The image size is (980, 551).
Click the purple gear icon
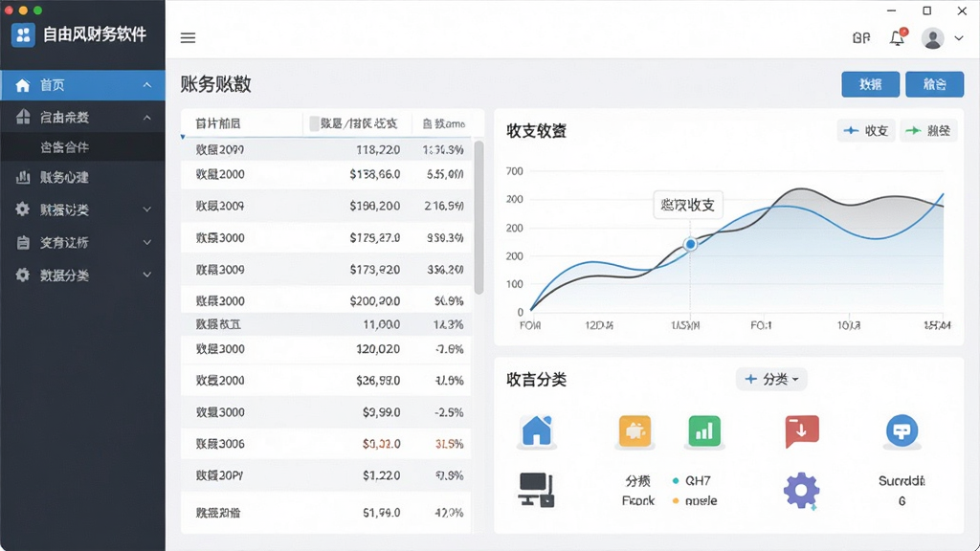pos(801,491)
